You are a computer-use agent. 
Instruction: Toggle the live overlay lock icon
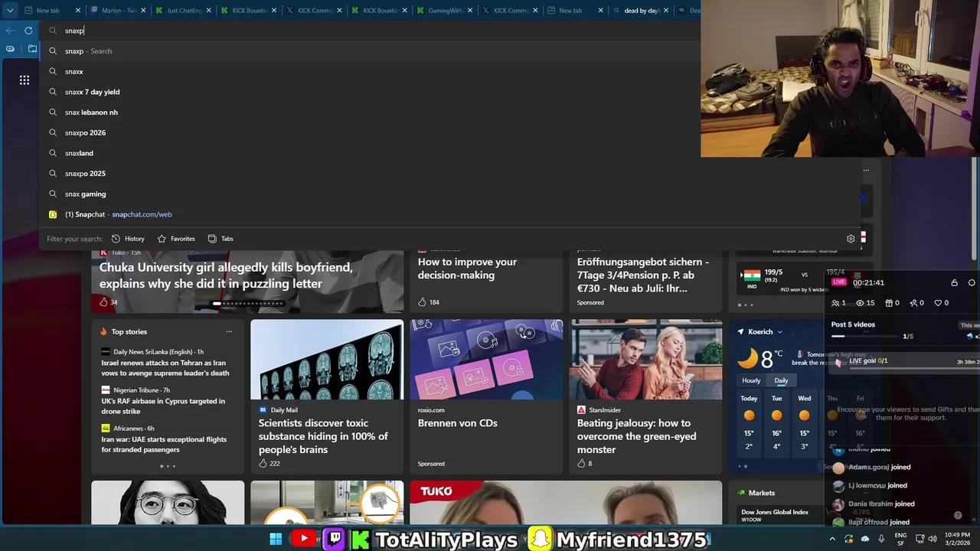[954, 282]
